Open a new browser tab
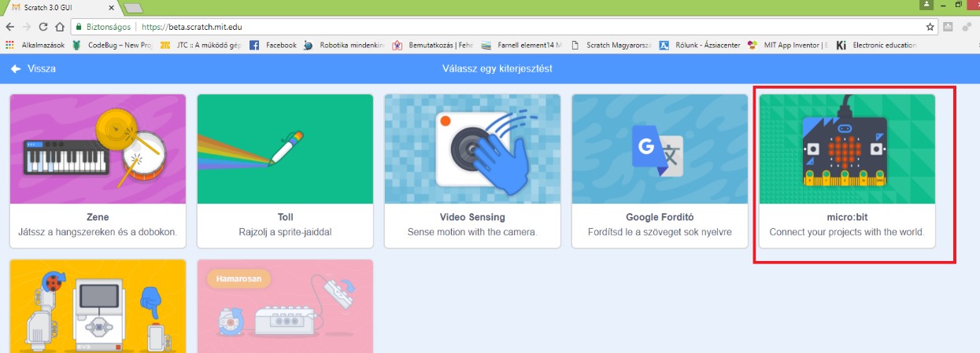The width and height of the screenshot is (980, 353). [132, 8]
